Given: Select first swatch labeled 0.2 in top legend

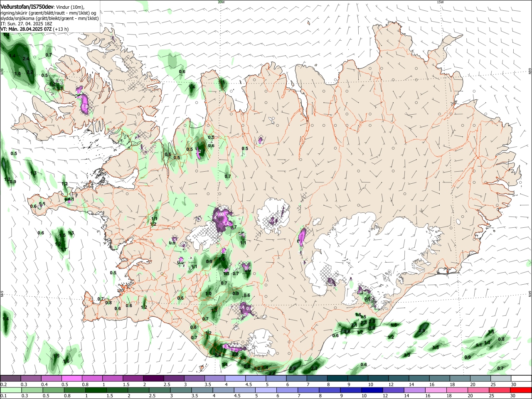Looking at the screenshot, I should (10, 379).
